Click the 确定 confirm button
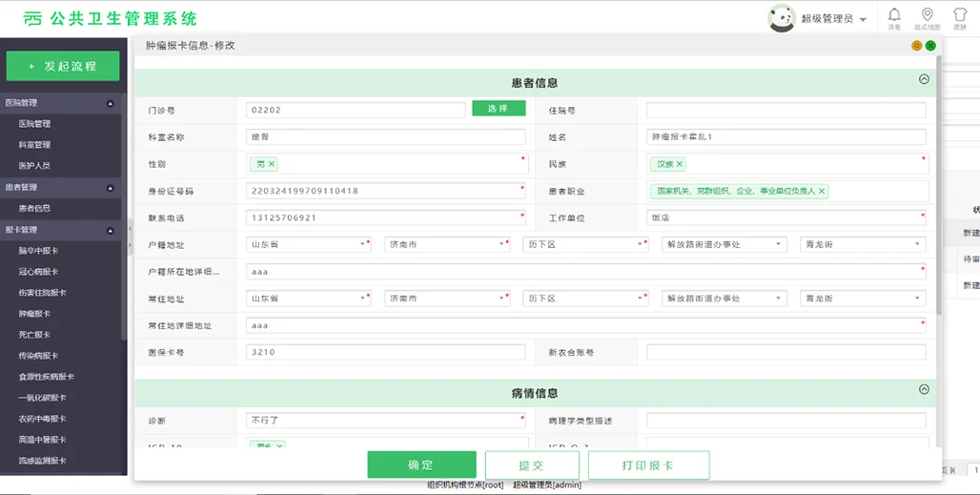Image resolution: width=980 pixels, height=495 pixels. pos(421,465)
